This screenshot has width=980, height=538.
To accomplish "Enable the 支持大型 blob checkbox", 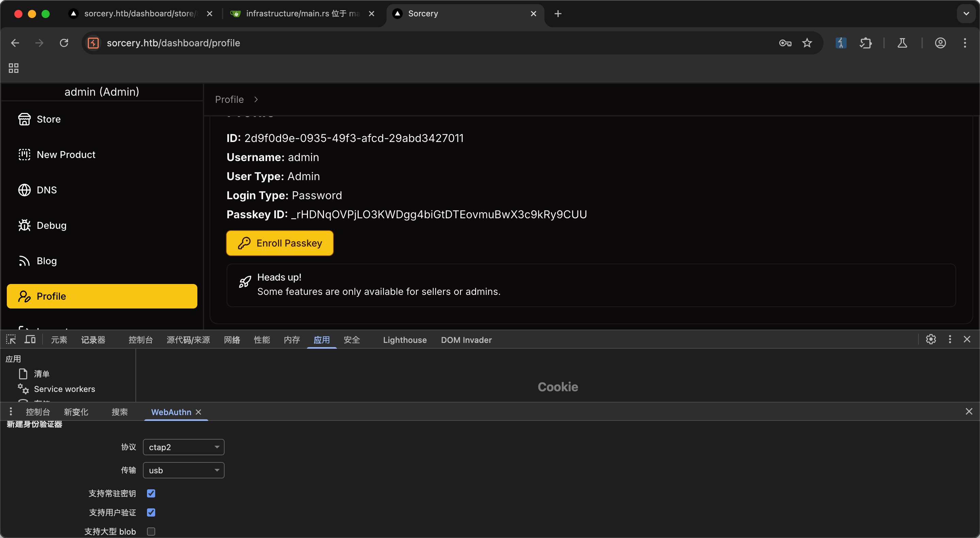I will point(151,532).
